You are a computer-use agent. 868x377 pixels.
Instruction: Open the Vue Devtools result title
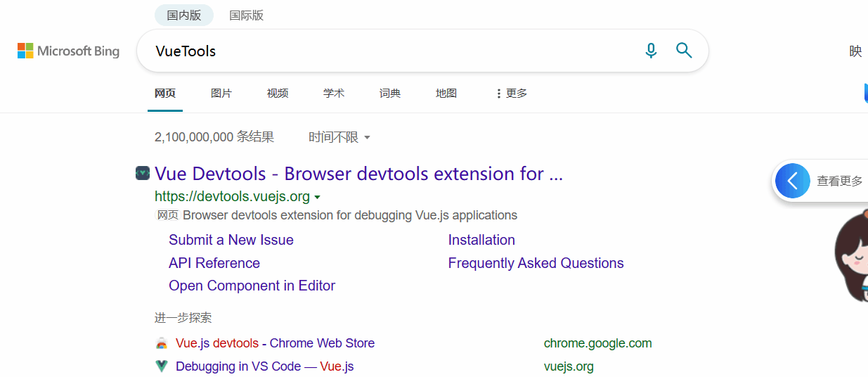[358, 174]
